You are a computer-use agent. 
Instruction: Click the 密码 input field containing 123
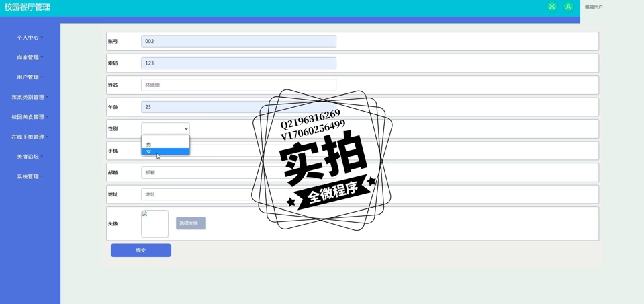pos(238,63)
